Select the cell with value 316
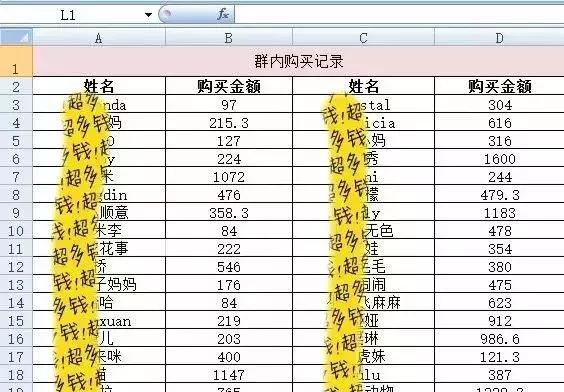The height and width of the screenshot is (392, 564). tap(499, 140)
